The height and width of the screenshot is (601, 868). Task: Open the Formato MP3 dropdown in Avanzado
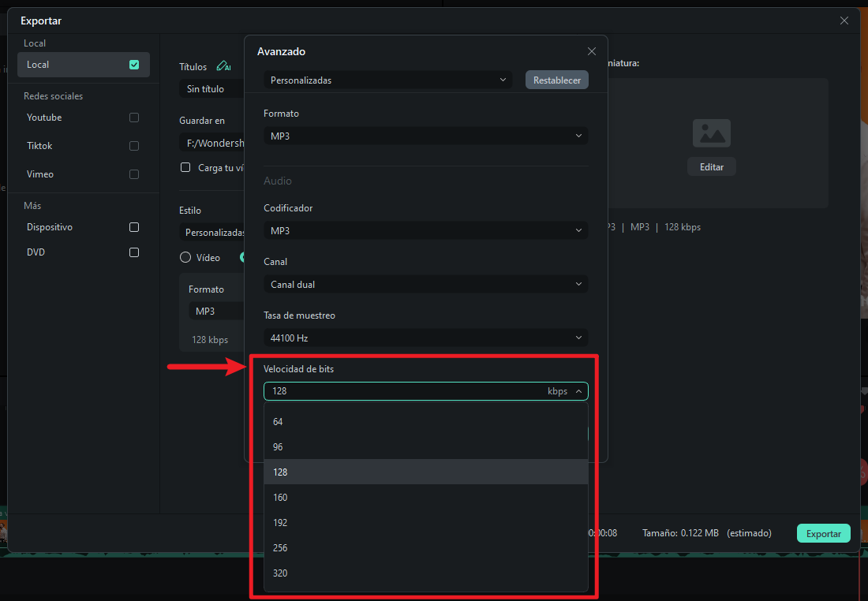pyautogui.click(x=425, y=136)
